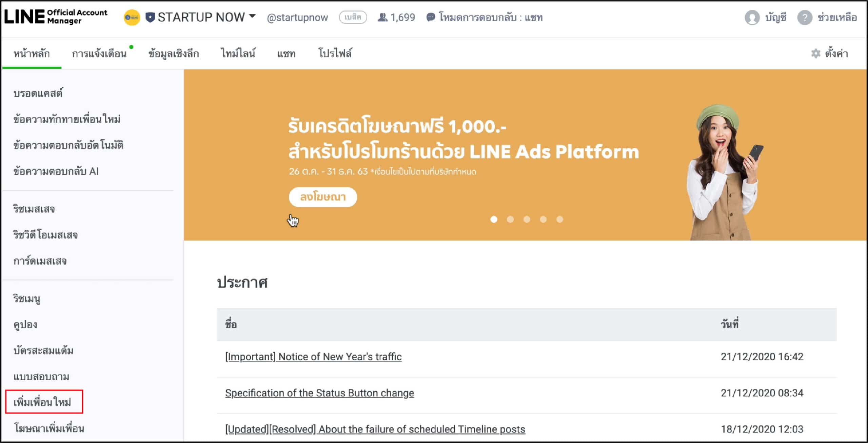The width and height of the screenshot is (868, 443).
Task: Click the ลงโฆษณา banner button
Action: coord(323,197)
